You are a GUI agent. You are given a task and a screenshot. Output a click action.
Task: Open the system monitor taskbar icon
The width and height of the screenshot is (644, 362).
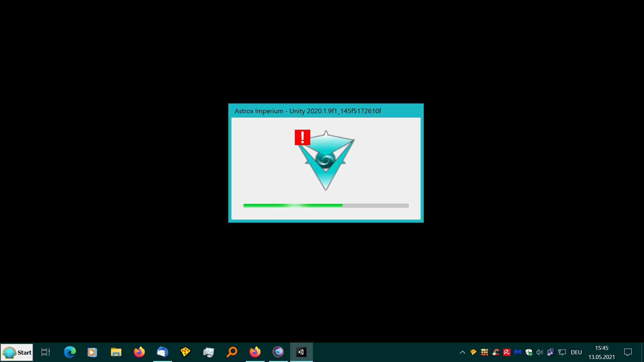tap(209, 352)
